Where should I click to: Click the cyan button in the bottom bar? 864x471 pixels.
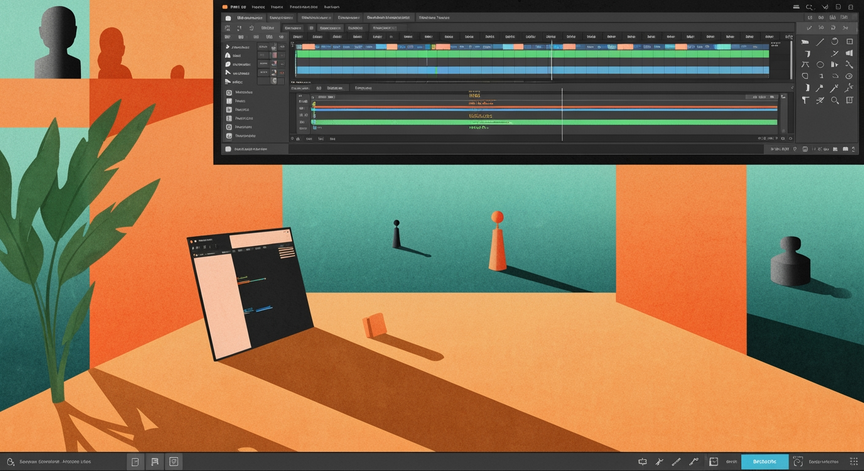click(765, 462)
